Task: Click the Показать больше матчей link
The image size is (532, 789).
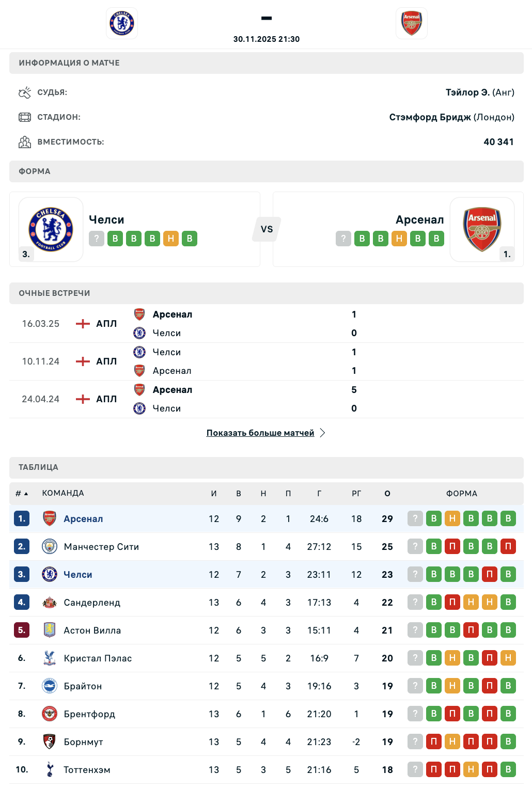Action: (260, 433)
